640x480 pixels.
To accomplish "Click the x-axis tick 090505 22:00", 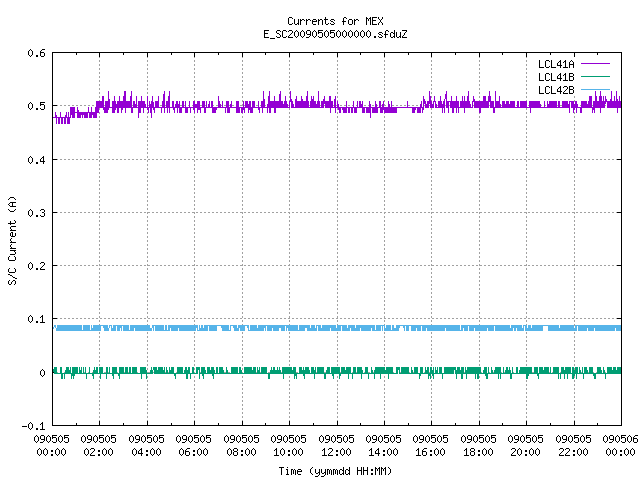I will pos(573,445).
